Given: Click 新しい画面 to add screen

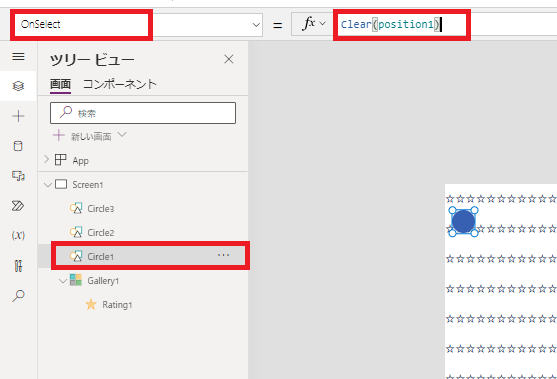Looking at the screenshot, I should 91,136.
